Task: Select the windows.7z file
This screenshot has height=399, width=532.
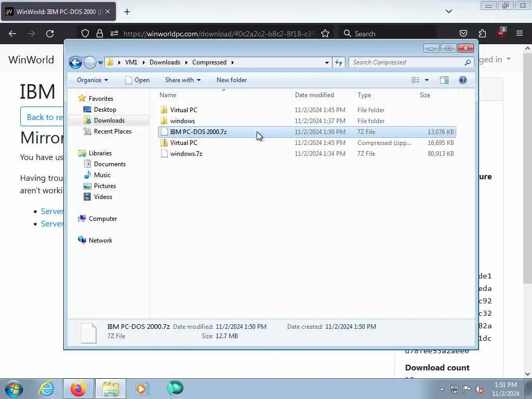Action: pyautogui.click(x=307, y=154)
